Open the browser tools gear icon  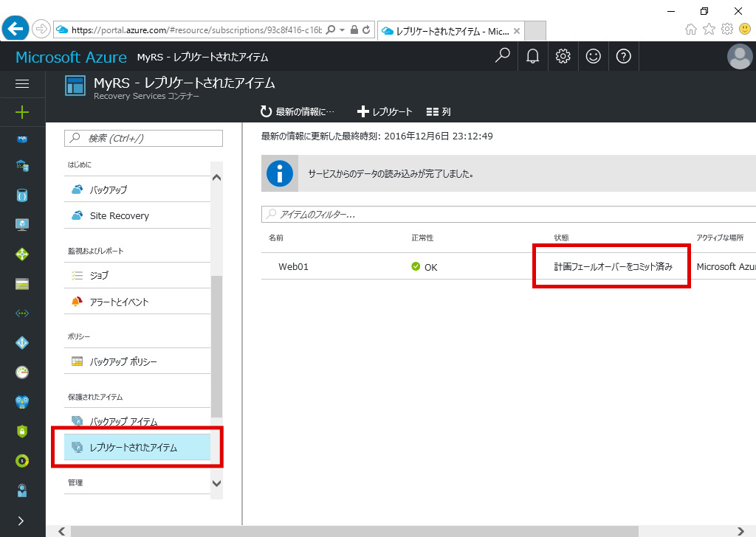pos(727,29)
